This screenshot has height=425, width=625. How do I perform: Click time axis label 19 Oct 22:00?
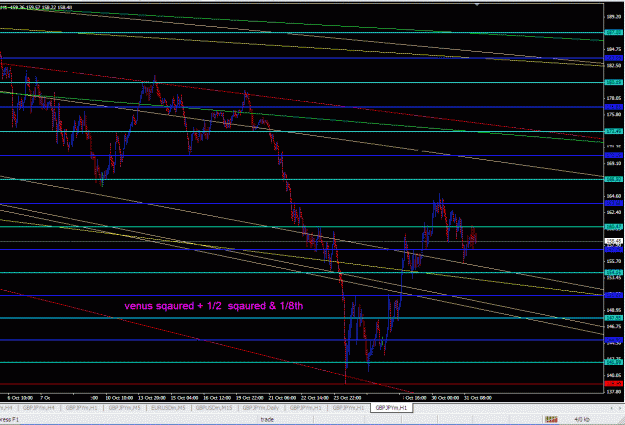tap(250, 398)
